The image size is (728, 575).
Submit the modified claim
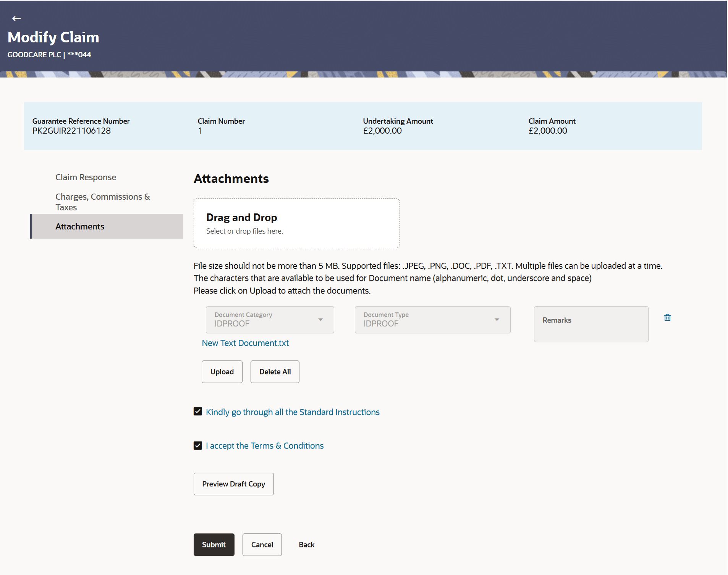pyautogui.click(x=214, y=544)
